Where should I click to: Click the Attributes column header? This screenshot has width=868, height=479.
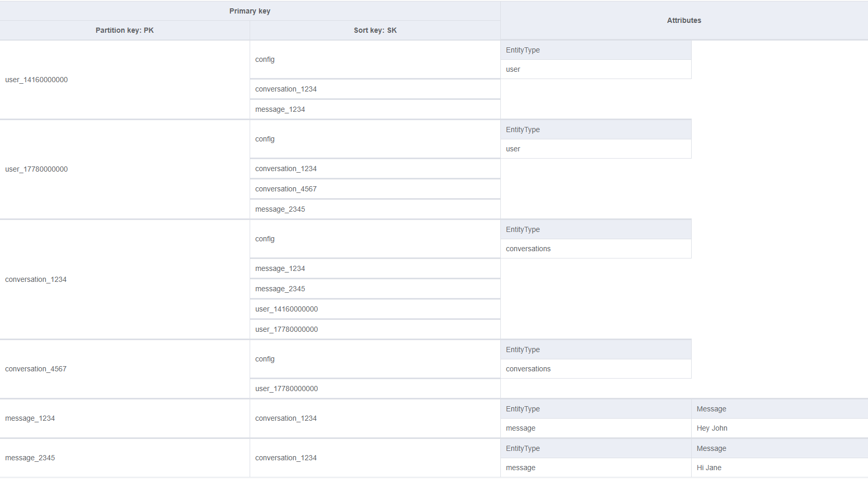pyautogui.click(x=684, y=20)
